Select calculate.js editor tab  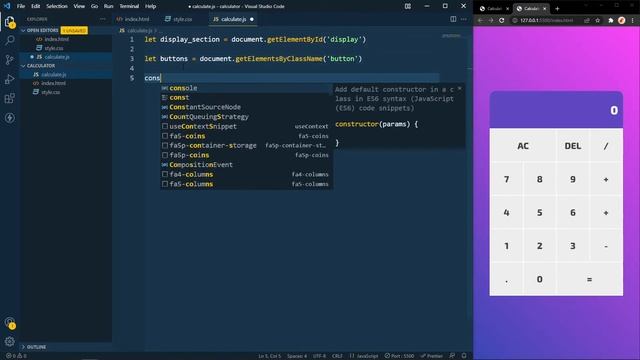click(233, 19)
